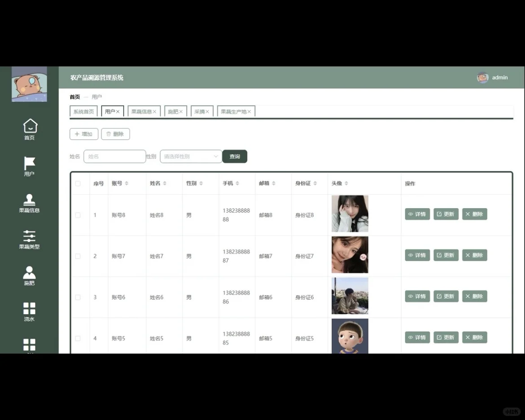Click the 查询 search button
Viewport: 525px width, 420px height.
point(235,157)
